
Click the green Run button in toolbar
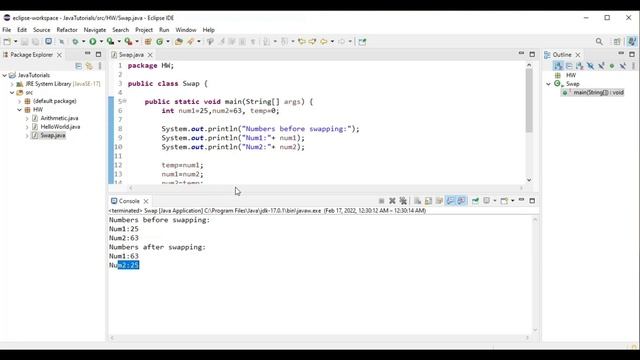point(93,42)
